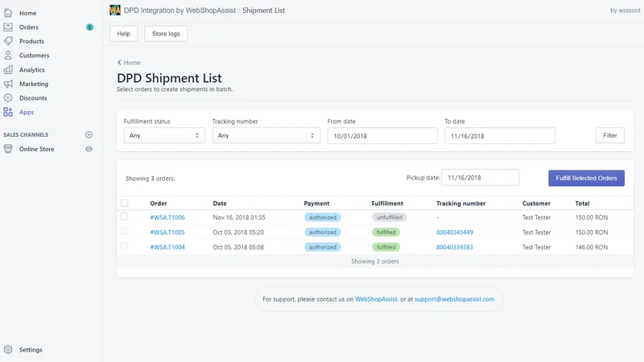Click the unfulfilled status badge

tap(390, 217)
